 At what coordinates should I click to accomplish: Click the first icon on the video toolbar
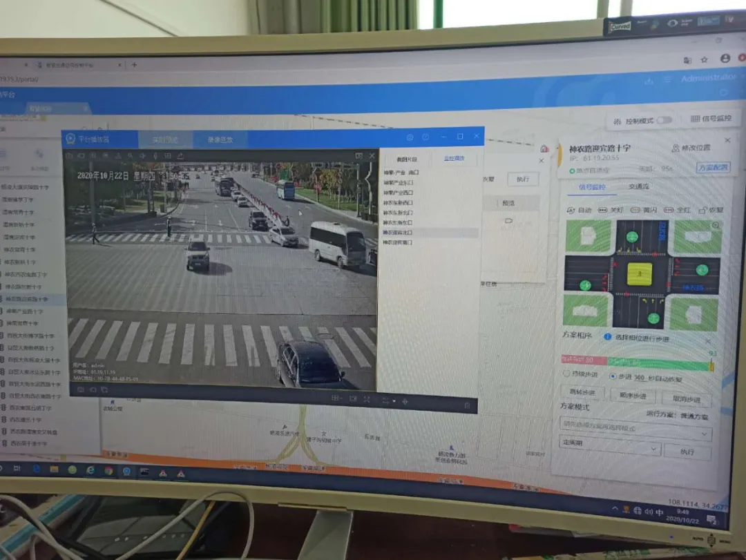click(x=69, y=155)
